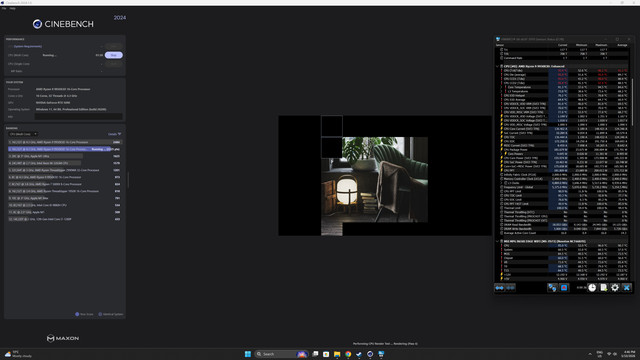Select the DRAM Read Bandwidth sensor row

[x=564, y=224]
